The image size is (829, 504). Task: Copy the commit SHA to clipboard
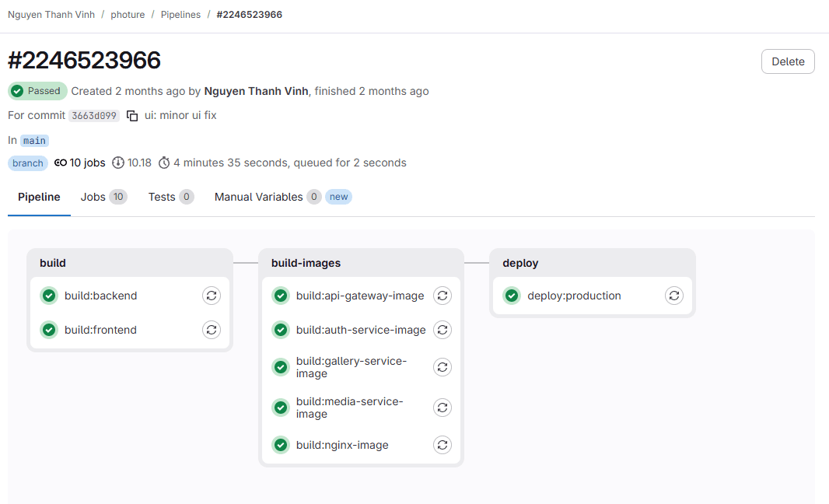tap(132, 116)
